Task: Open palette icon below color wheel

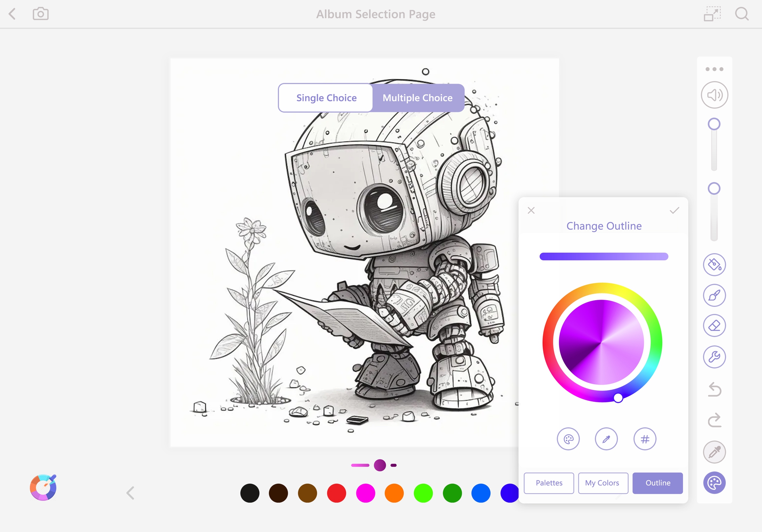Action: point(568,439)
